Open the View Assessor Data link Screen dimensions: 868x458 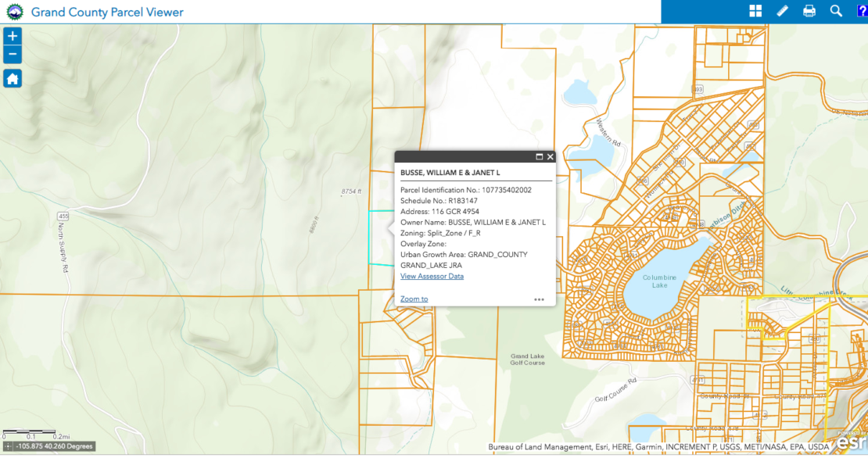(432, 276)
